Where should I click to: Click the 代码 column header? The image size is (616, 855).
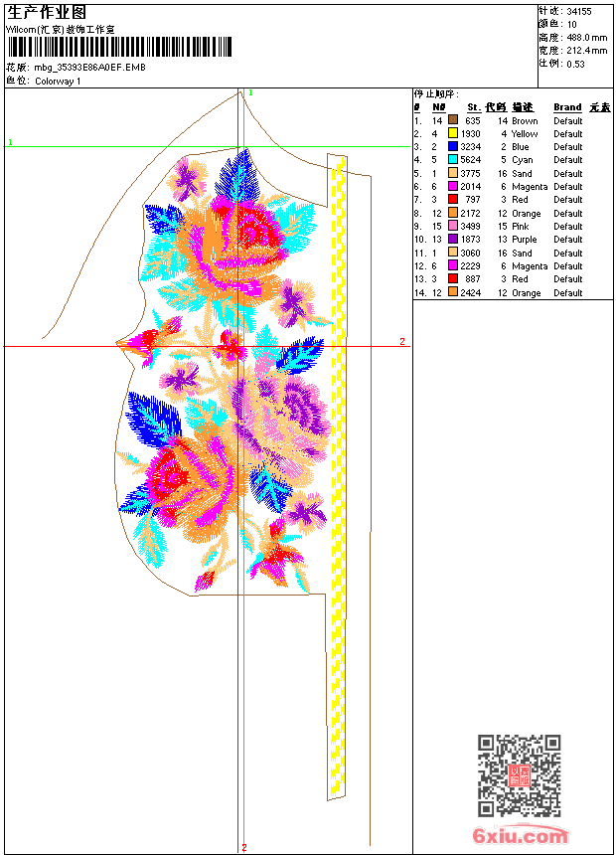tap(496, 107)
